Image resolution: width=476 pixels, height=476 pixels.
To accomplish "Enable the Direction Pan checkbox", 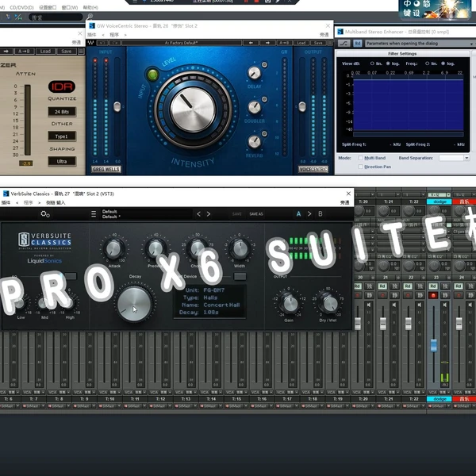I will [x=360, y=167].
